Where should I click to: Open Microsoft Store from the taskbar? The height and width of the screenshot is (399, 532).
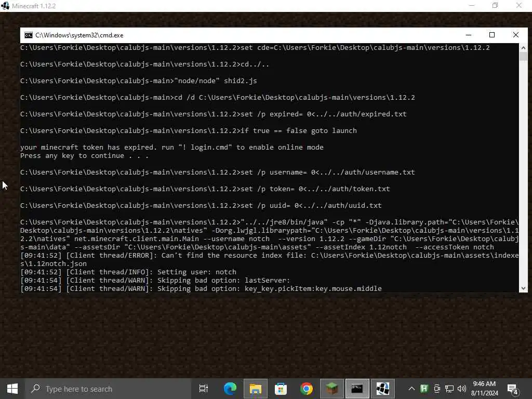point(281,389)
